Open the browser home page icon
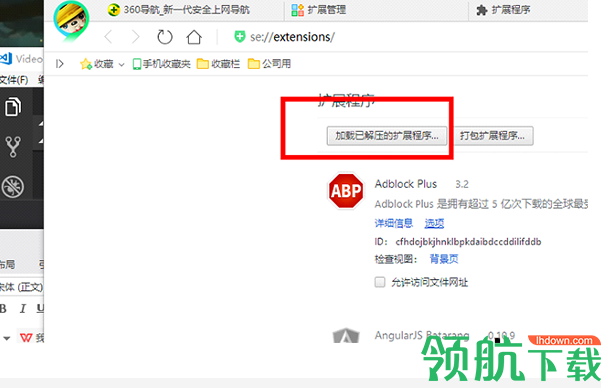Screen dimensions: 601x388 (194, 37)
